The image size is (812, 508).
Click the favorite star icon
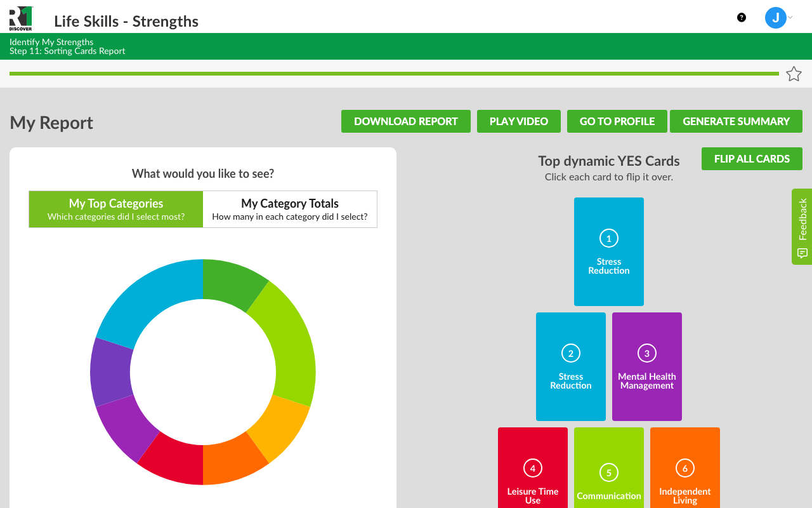click(794, 74)
